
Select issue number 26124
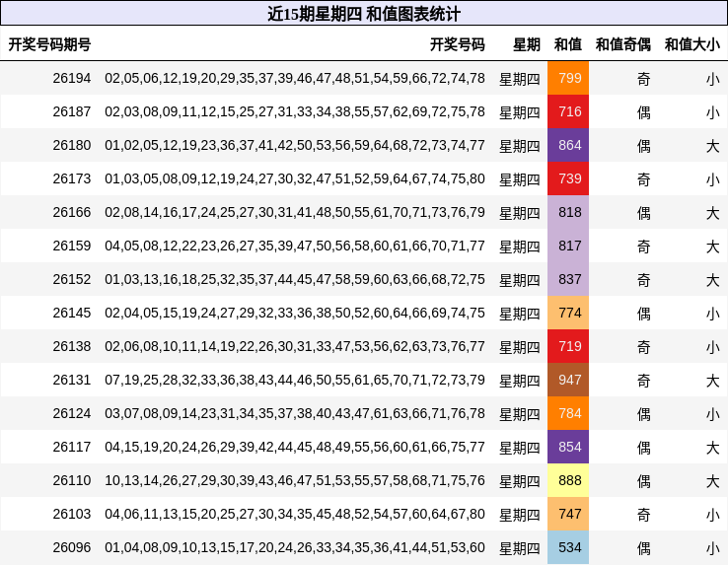[x=71, y=413]
